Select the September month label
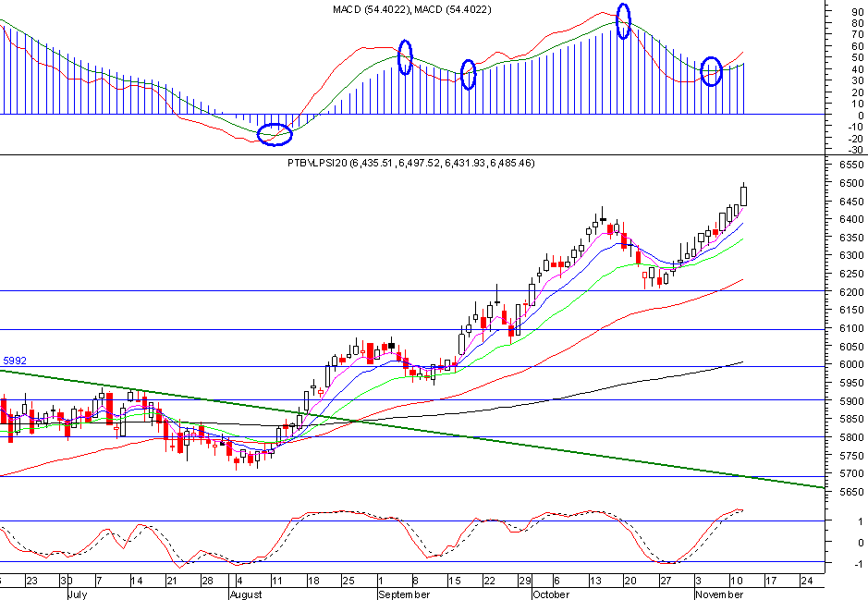Image resolution: width=868 pixels, height=600 pixels. click(x=404, y=594)
